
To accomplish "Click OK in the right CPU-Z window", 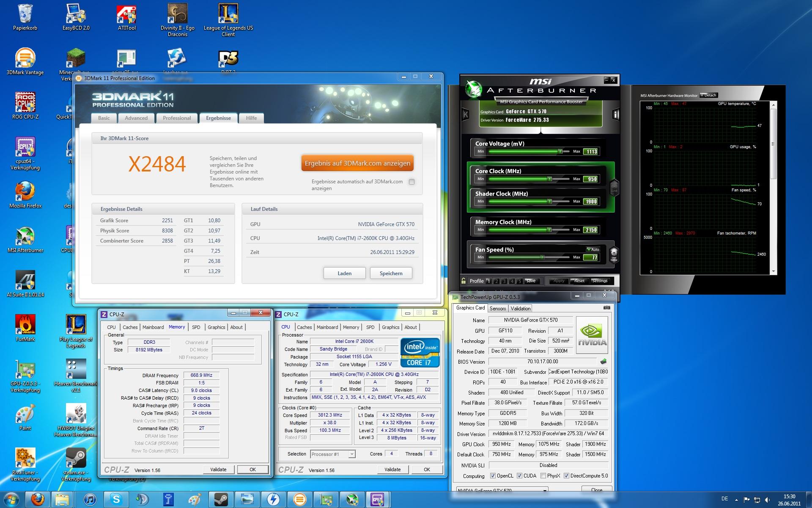I will [427, 469].
